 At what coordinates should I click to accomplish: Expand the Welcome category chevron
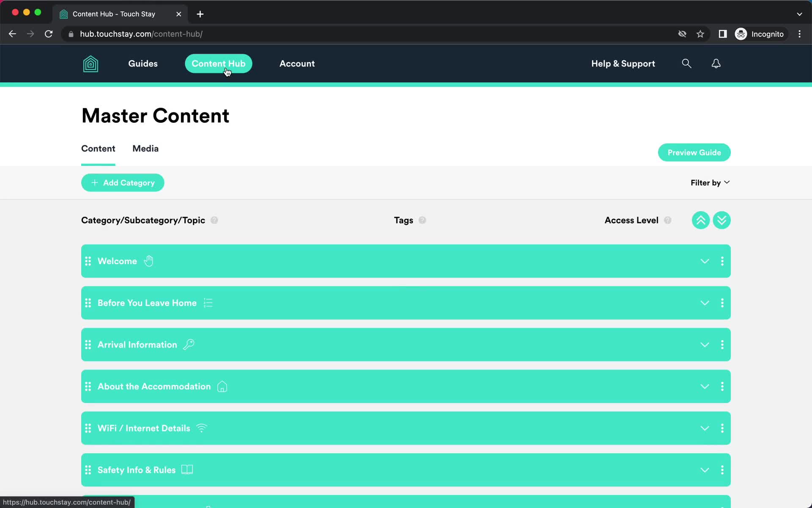pos(705,261)
